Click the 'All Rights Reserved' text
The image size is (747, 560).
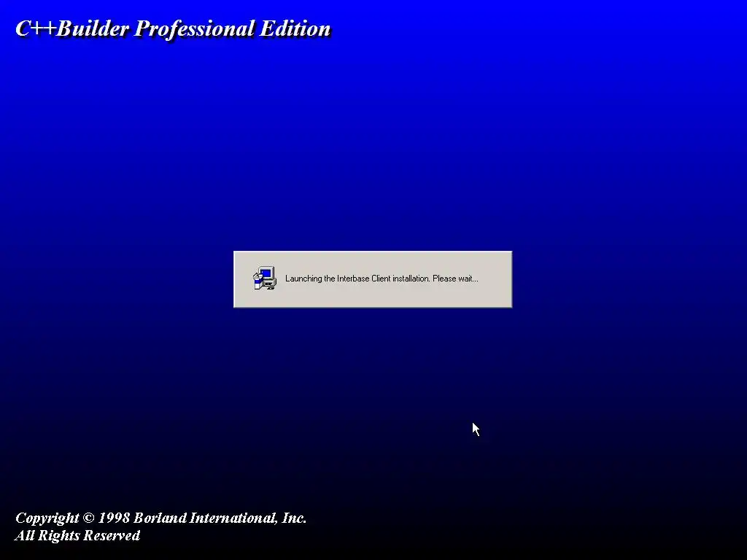[77, 535]
